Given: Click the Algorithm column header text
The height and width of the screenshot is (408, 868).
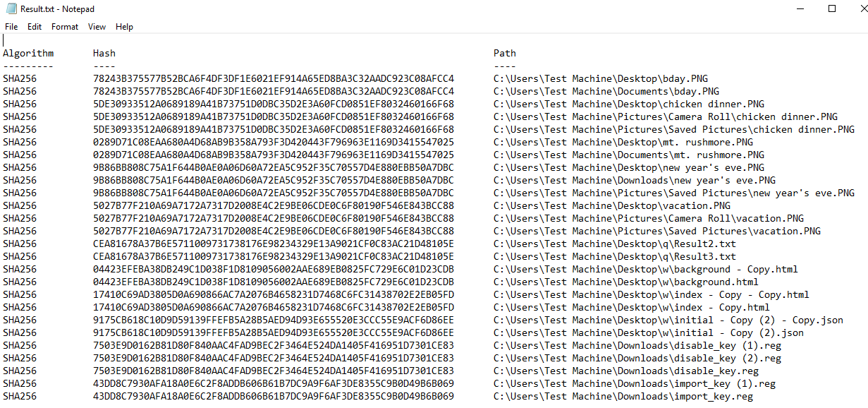Looking at the screenshot, I should tap(28, 53).
